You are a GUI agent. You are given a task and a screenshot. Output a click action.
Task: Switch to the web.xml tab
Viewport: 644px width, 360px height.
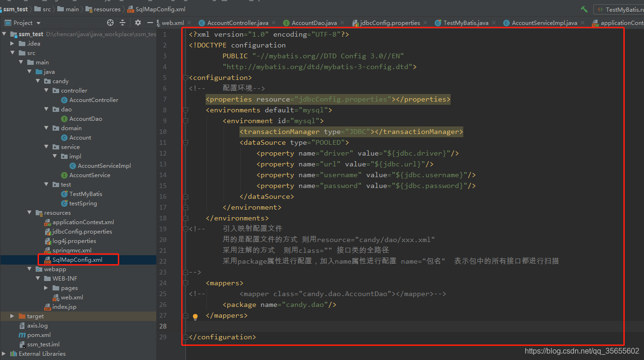tap(173, 23)
